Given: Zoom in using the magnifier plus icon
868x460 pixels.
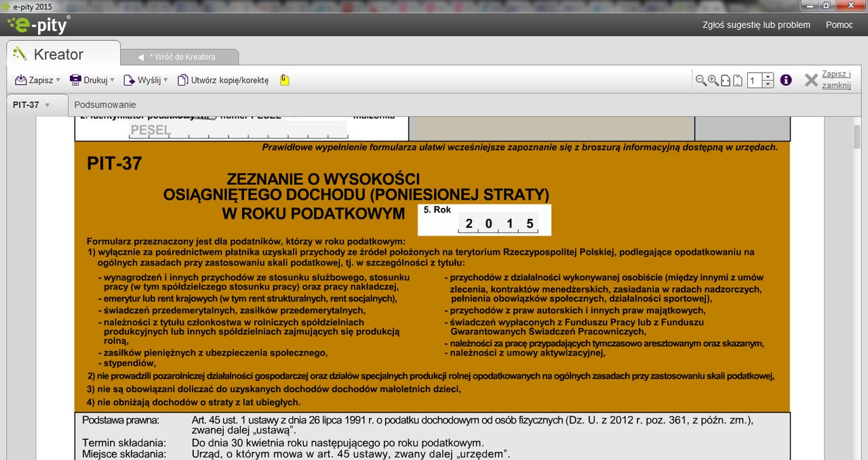Looking at the screenshot, I should coord(712,79).
